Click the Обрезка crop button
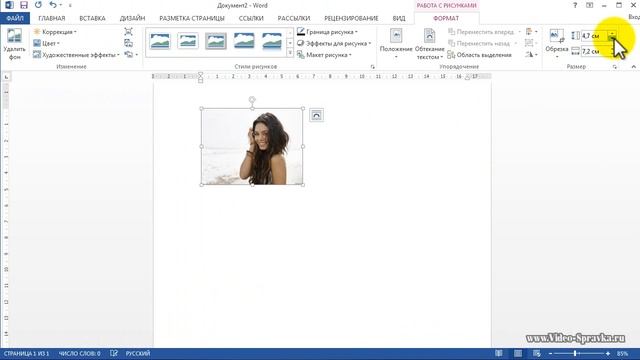This screenshot has height=360, width=640. point(557,44)
